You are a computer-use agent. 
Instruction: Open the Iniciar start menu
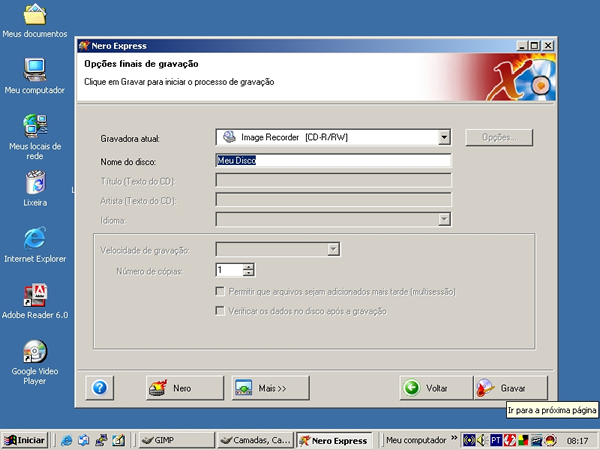click(24, 440)
